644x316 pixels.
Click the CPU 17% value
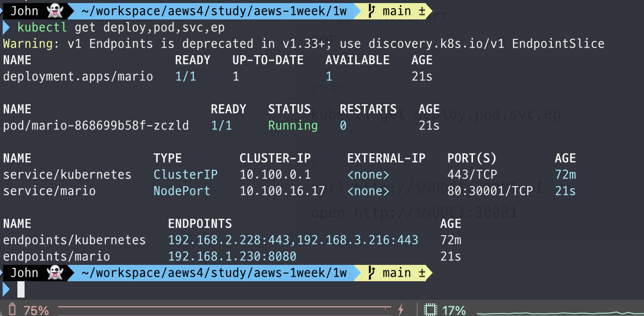tap(454, 310)
